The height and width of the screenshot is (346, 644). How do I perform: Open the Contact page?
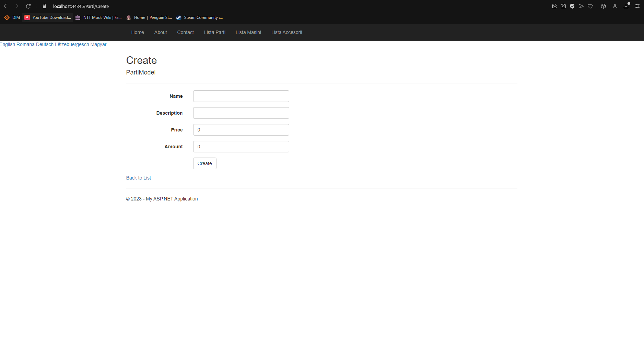[185, 32]
